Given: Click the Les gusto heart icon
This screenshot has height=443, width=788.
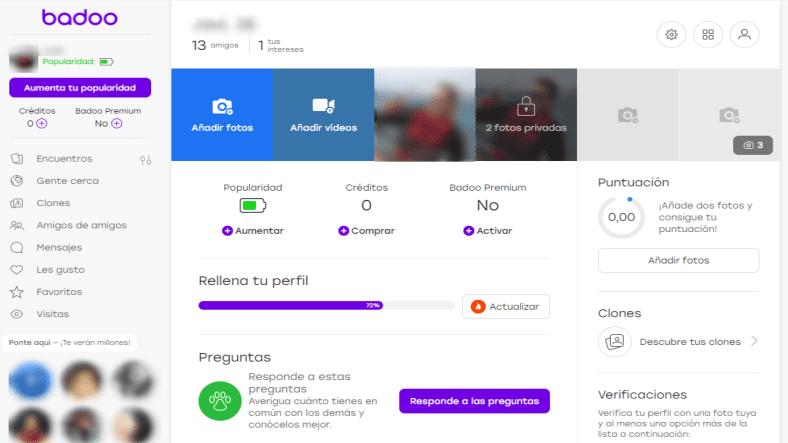Looking at the screenshot, I should (x=17, y=270).
